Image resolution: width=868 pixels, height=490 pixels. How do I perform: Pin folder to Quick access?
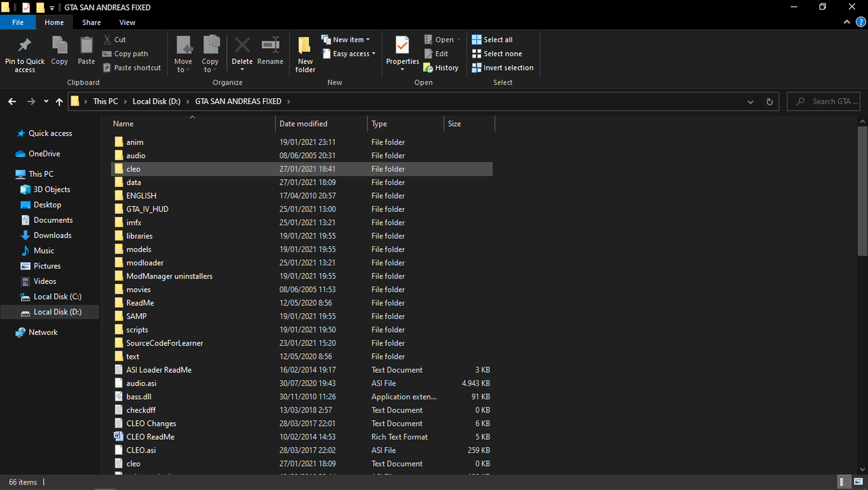pos(24,54)
